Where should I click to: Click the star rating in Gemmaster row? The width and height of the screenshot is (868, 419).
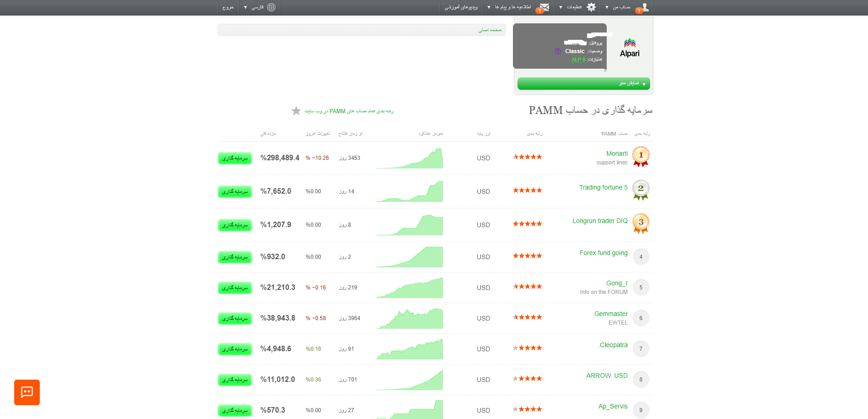pos(527,317)
